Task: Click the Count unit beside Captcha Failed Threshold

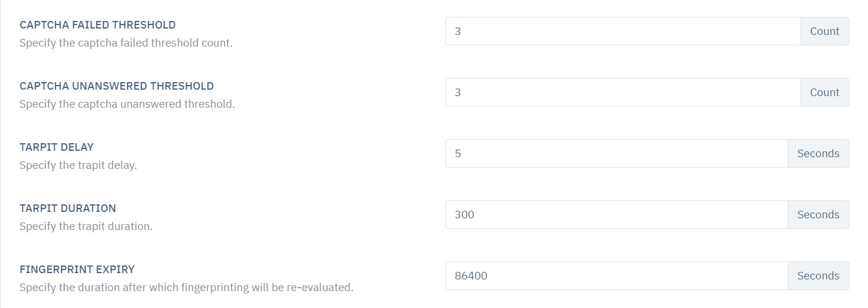Action: 825,31
